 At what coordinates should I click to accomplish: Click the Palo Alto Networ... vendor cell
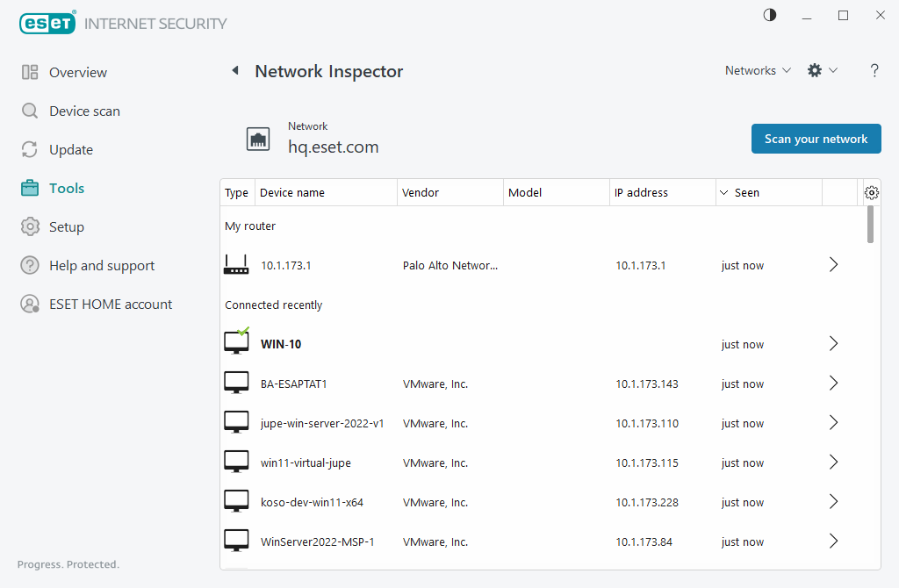tap(450, 265)
